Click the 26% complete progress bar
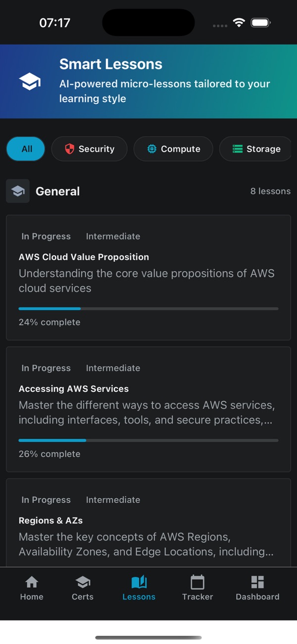This screenshot has height=644, width=297. point(148,440)
